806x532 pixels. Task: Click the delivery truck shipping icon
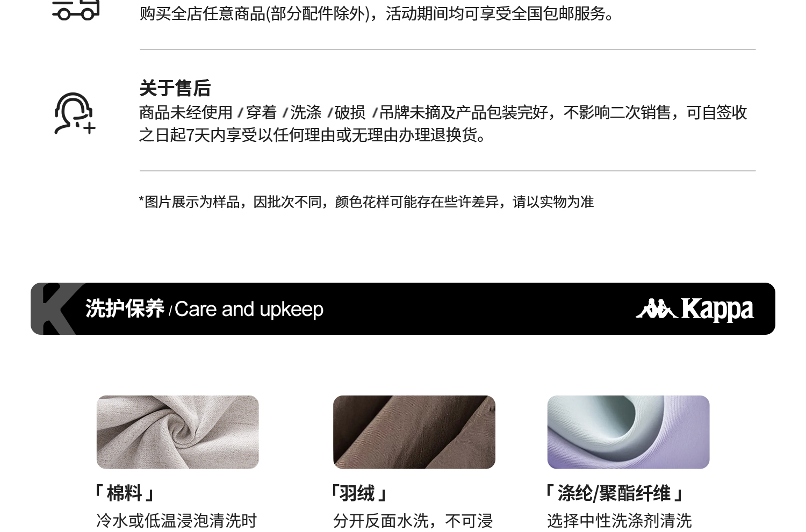[x=76, y=9]
